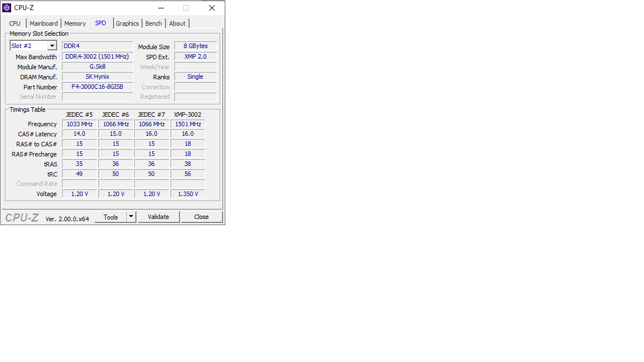Click the XMP RAS# to CAS# value 18
644x362 pixels.
pyautogui.click(x=188, y=144)
